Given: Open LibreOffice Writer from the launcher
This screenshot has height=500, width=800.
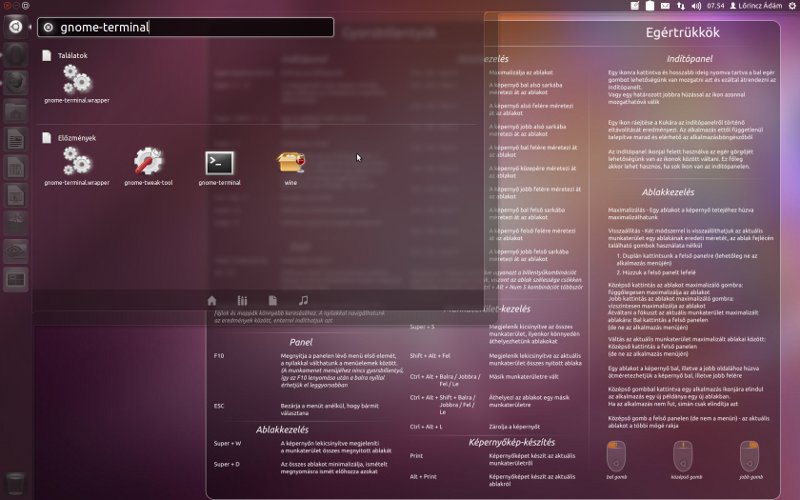Looking at the screenshot, I should (15, 139).
